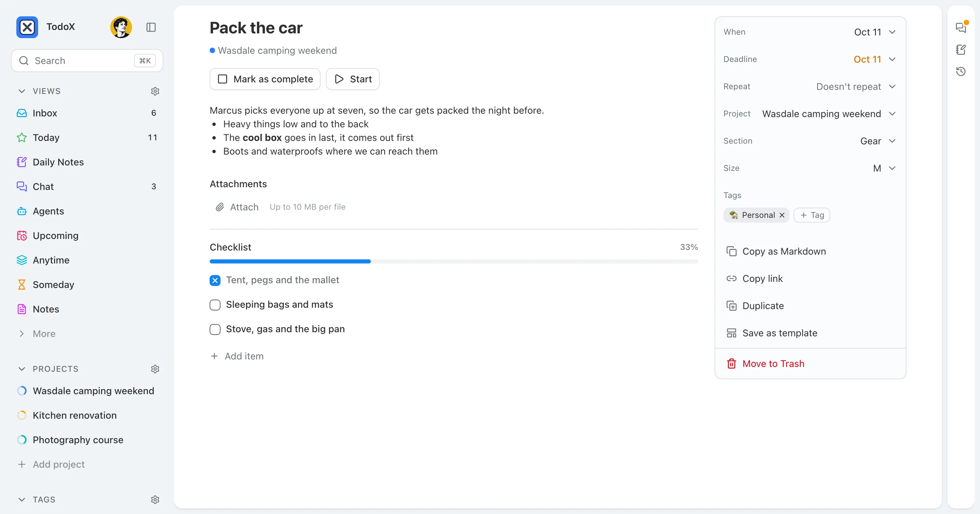Open the Inbox view

pos(87,113)
